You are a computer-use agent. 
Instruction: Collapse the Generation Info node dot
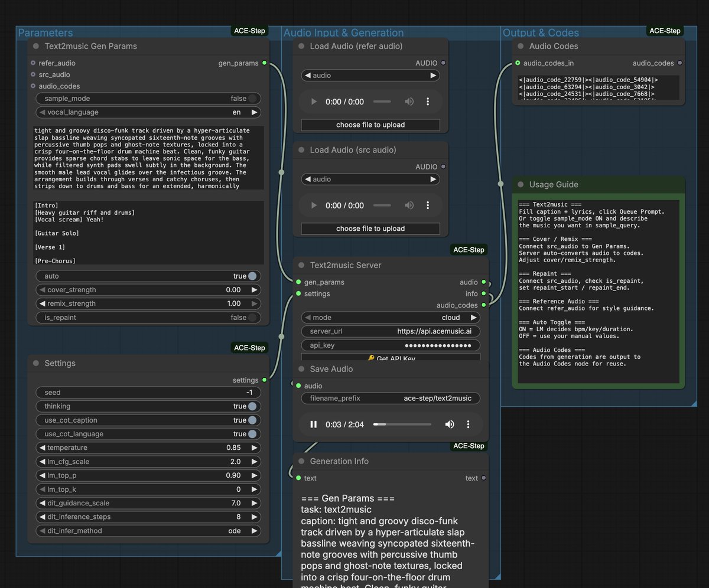[x=301, y=461]
